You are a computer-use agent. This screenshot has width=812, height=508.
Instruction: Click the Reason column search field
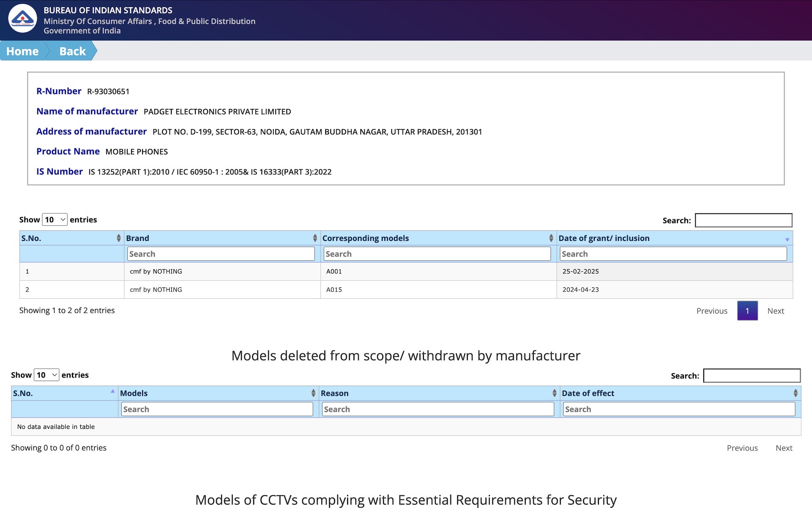pyautogui.click(x=438, y=409)
